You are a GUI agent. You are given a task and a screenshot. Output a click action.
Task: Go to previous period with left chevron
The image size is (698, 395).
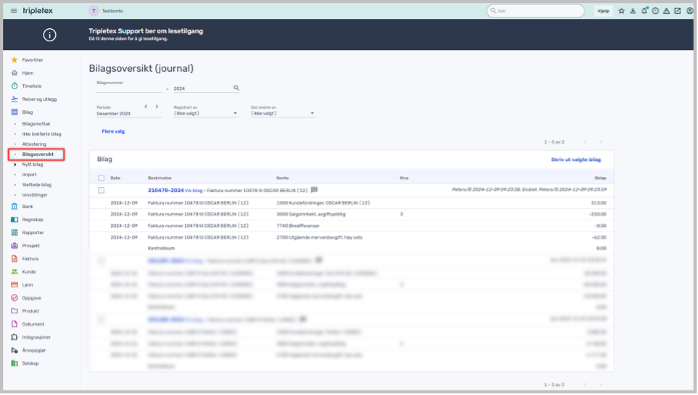146,106
